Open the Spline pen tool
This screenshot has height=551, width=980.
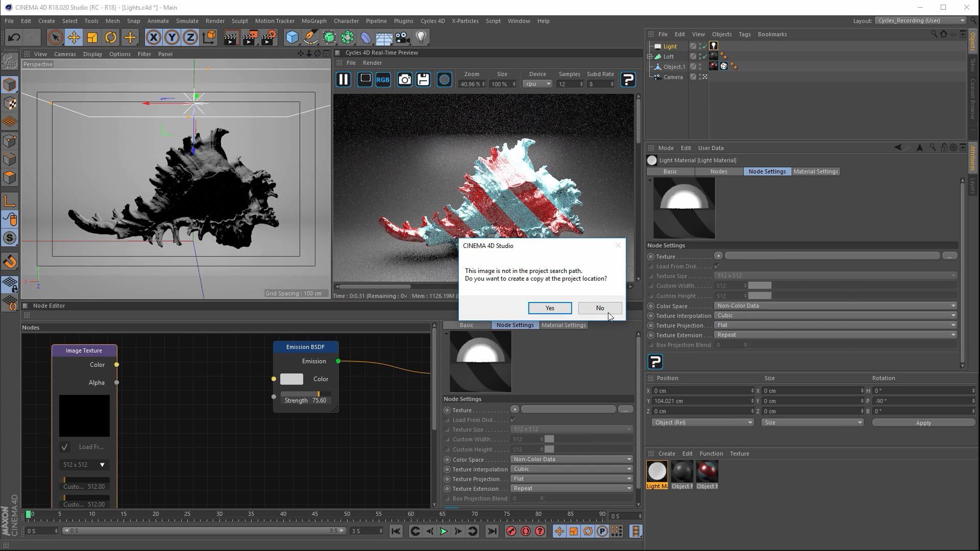pos(310,37)
